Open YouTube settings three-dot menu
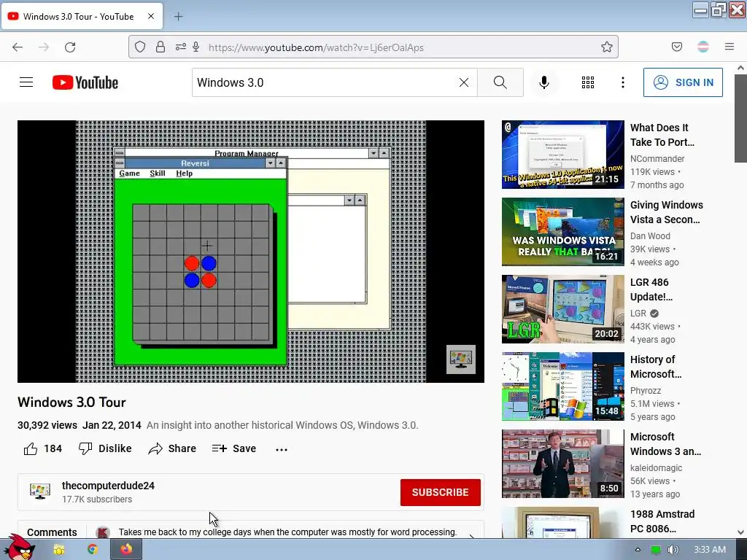This screenshot has width=747, height=560. pyautogui.click(x=623, y=82)
